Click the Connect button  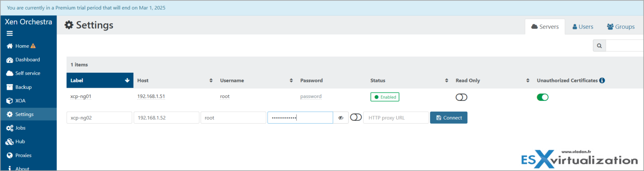click(449, 118)
